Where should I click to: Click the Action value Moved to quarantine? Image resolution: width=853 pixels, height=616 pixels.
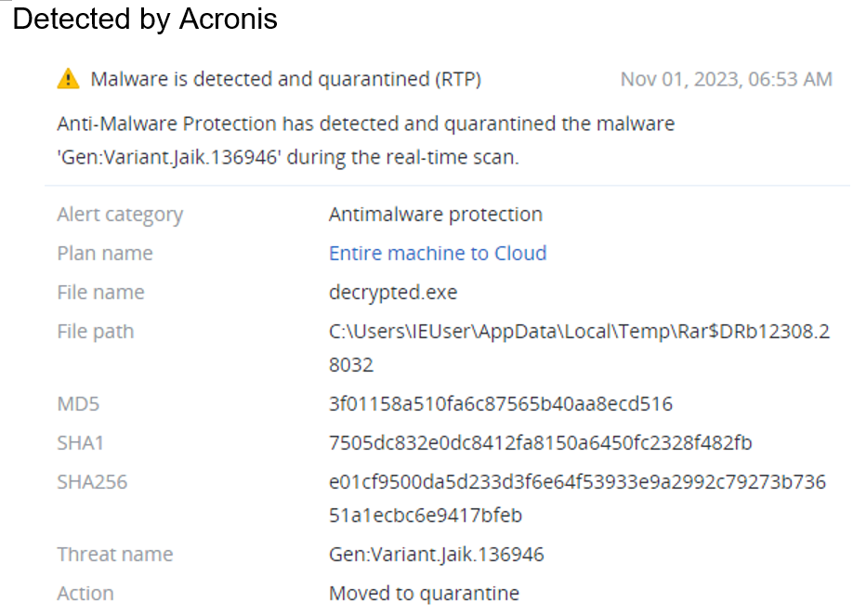tap(424, 594)
